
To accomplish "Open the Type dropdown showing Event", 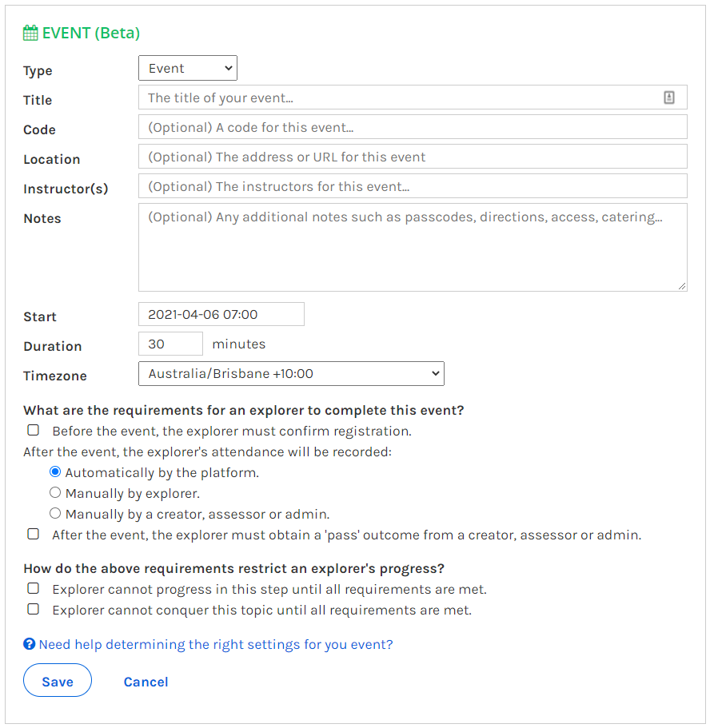I will point(188,68).
